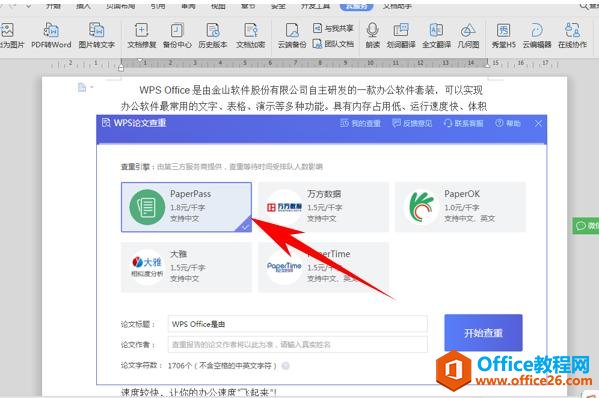Launch the 图片转文字 OCR tool
This screenshot has width=599, height=398.
click(97, 35)
